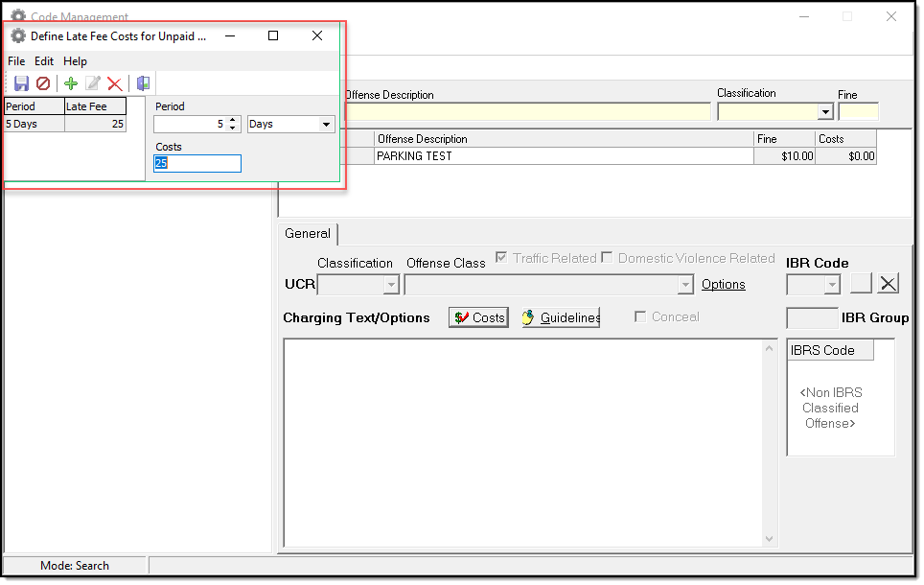The width and height of the screenshot is (924, 585).
Task: Open the Guidelines button
Action: (561, 317)
